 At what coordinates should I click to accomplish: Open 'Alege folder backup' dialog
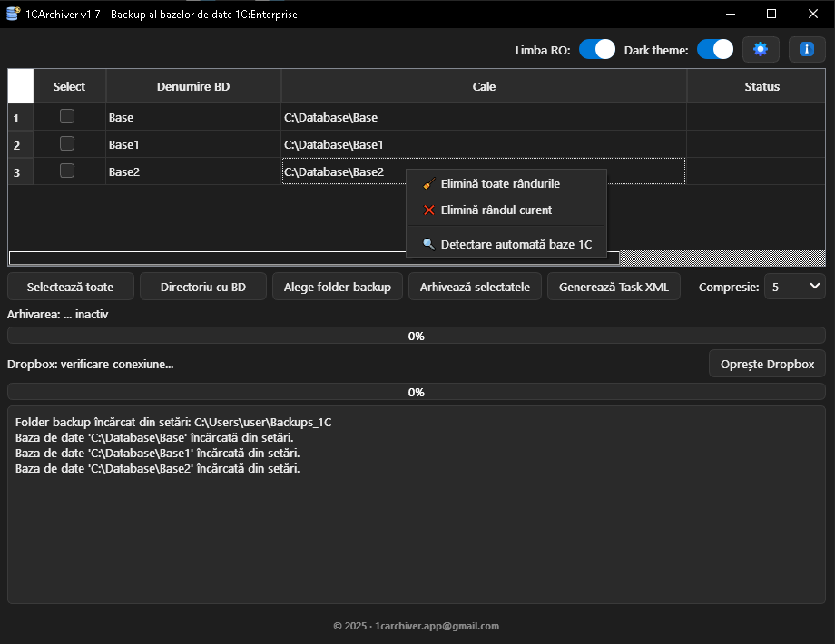point(337,286)
